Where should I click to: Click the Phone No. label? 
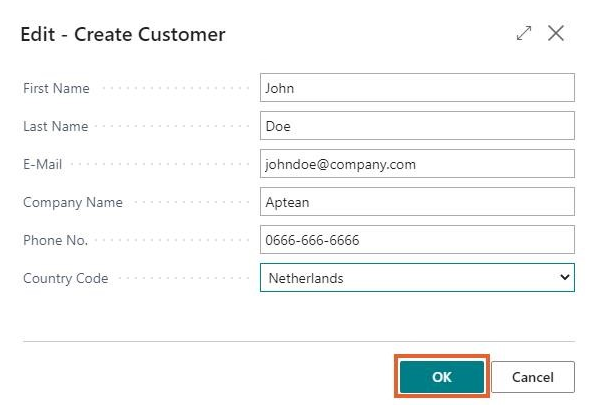coord(55,240)
